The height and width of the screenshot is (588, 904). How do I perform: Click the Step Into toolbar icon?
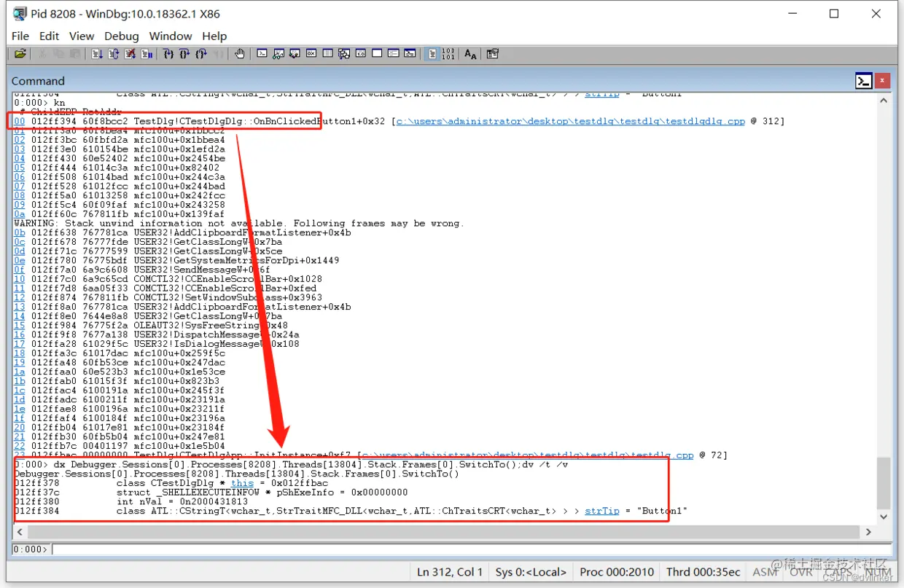168,54
